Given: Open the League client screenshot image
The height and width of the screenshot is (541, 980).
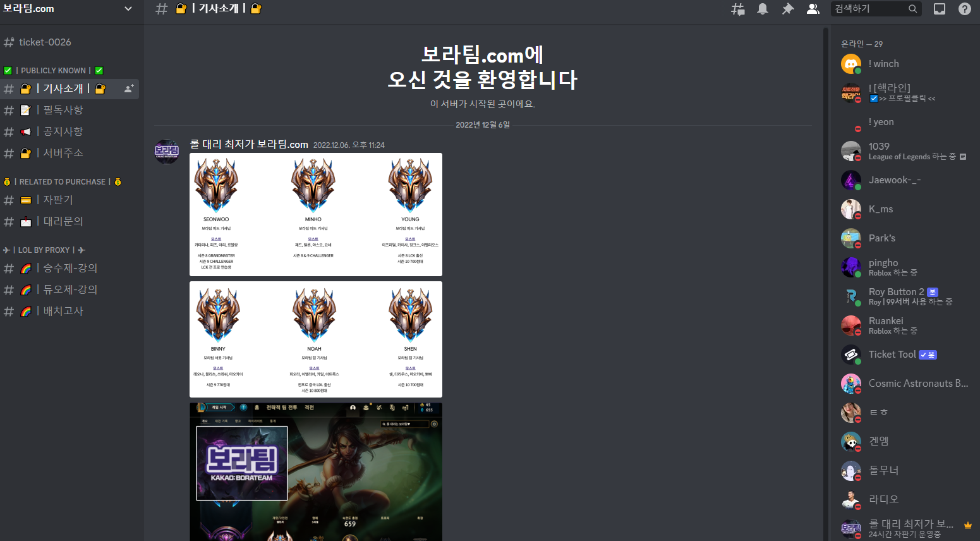Looking at the screenshot, I should point(316,471).
